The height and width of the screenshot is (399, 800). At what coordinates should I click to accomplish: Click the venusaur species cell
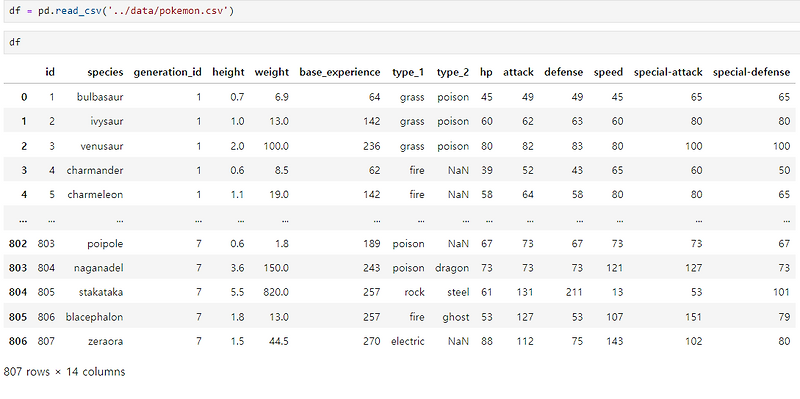(x=102, y=146)
